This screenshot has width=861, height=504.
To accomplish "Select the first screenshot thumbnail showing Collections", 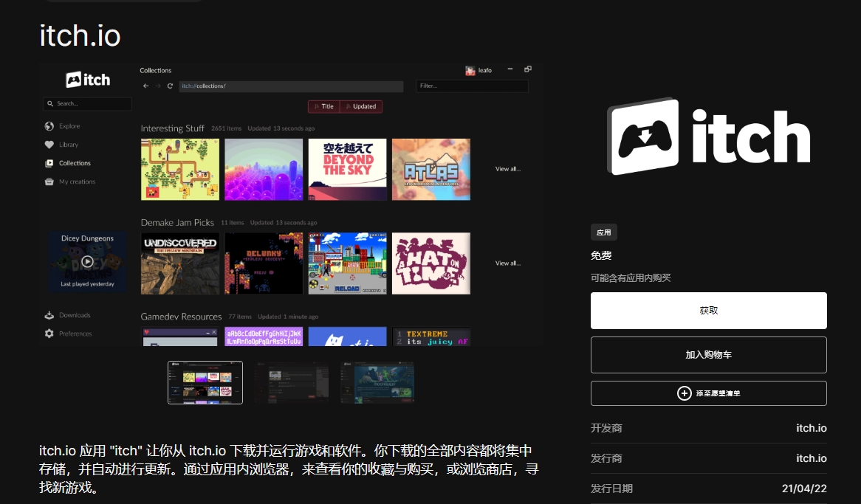I will click(205, 382).
